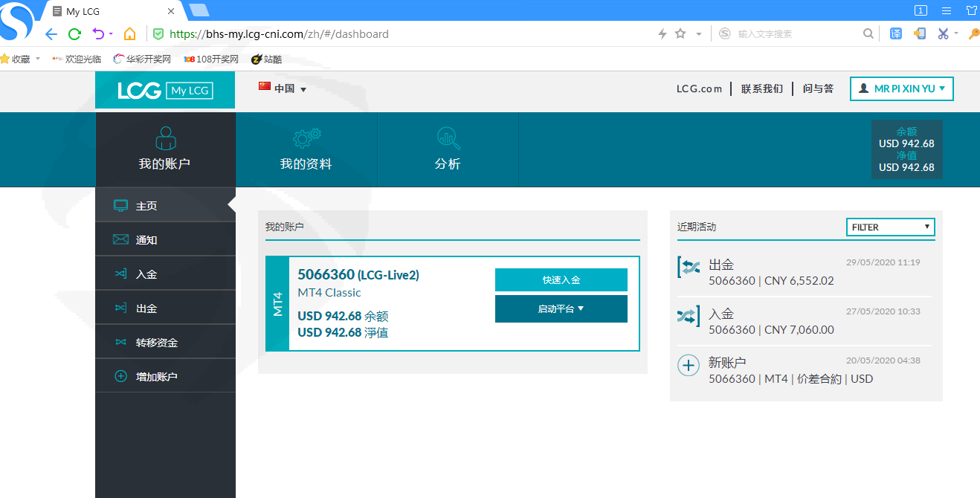
Task: Expand the 中国 country selector
Action: click(283, 88)
